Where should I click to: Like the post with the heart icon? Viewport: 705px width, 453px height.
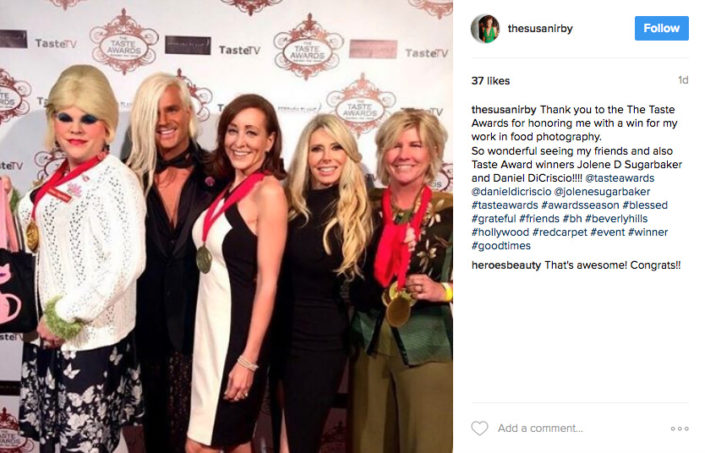(479, 428)
